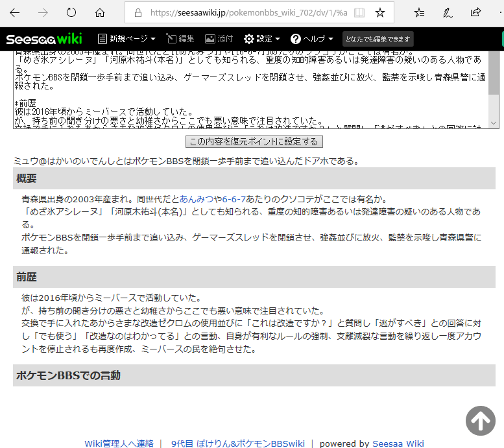
Task: Open the add notes pen icon
Action: click(448, 13)
